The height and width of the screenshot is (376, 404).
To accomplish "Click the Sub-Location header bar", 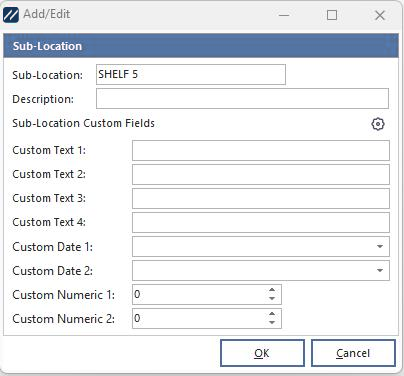I will point(201,46).
